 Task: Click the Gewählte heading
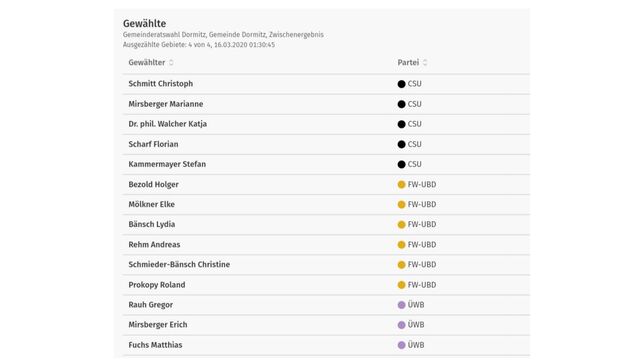(x=144, y=24)
